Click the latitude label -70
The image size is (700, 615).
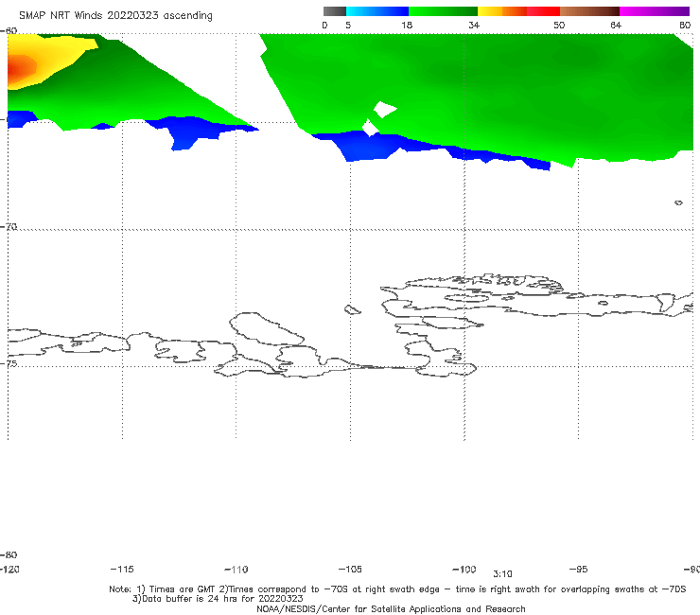(x=9, y=227)
